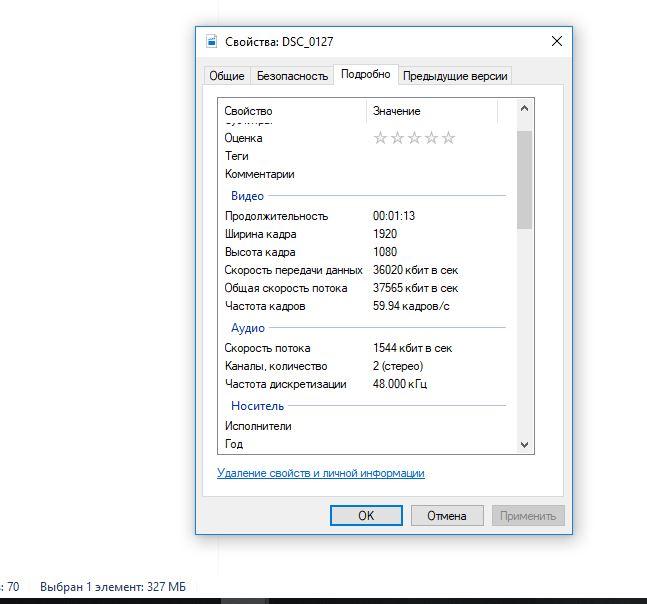
Task: Click the vertical scrollbar thumb
Action: 524,180
